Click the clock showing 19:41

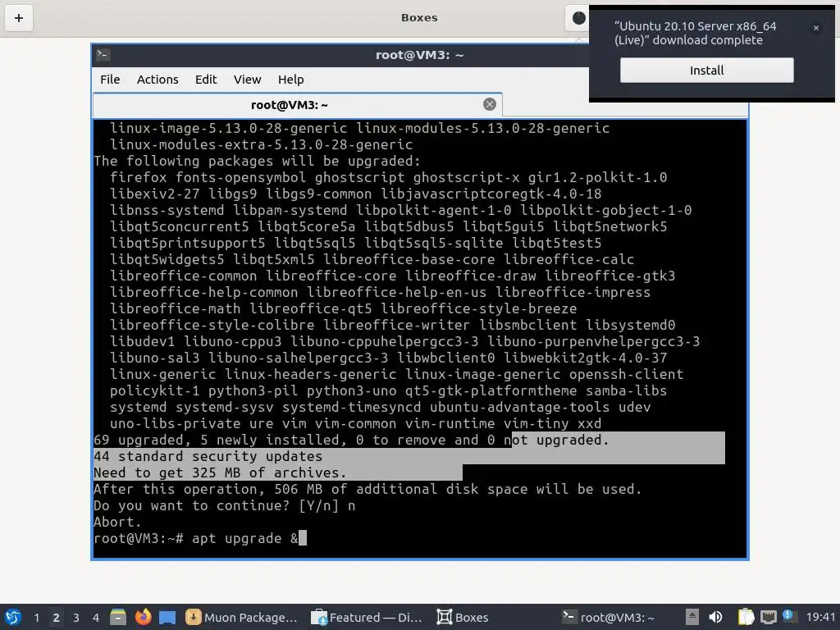coord(820,617)
